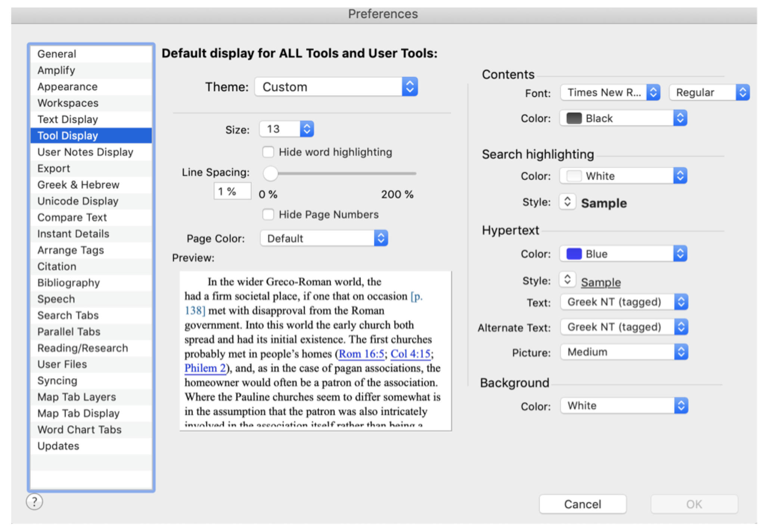The image size is (764, 532).
Task: Switch to Instant Details preferences
Action: point(73,234)
